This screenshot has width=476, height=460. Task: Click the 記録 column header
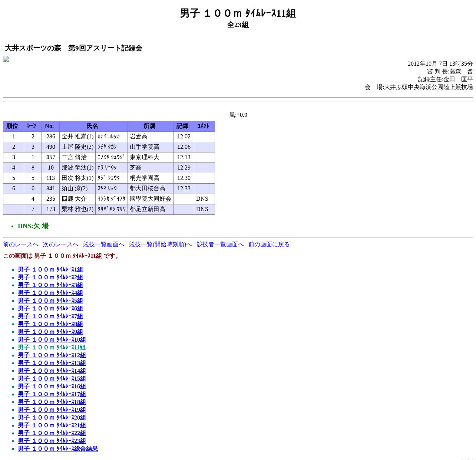point(184,126)
